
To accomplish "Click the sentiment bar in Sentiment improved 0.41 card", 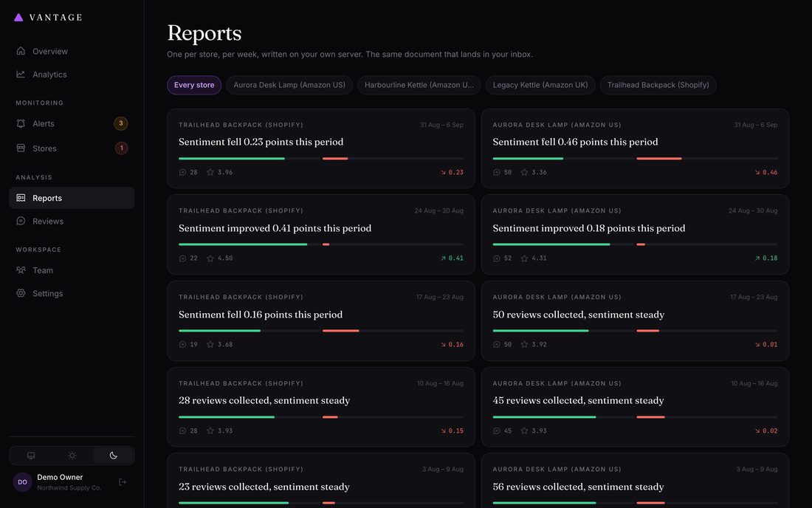I will point(321,244).
